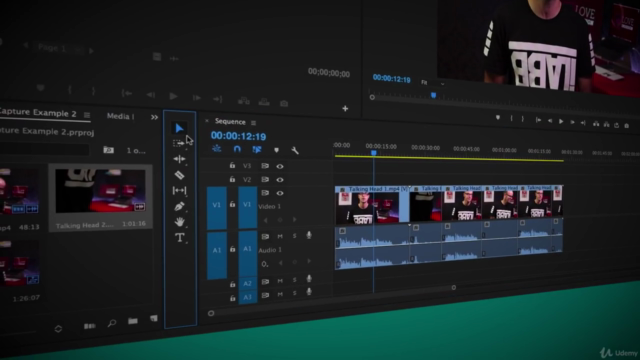Show more panel tabs with chevrons
The height and width of the screenshot is (360, 640).
[154, 118]
